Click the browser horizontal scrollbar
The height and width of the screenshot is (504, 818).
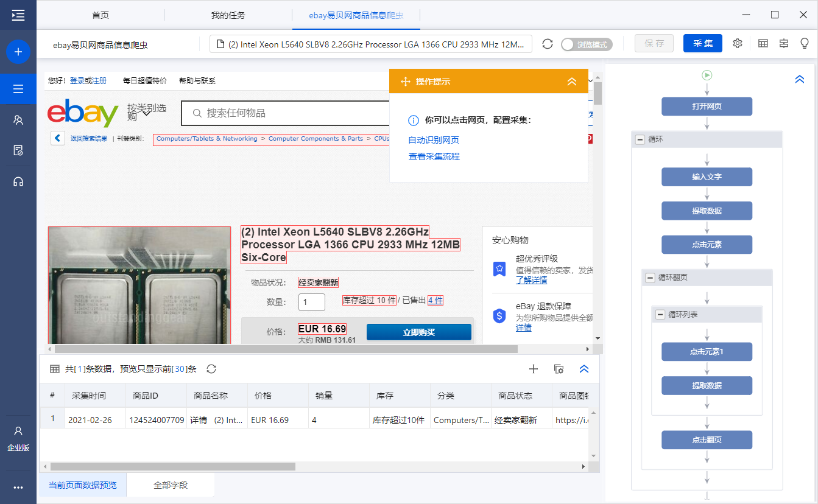(286, 349)
